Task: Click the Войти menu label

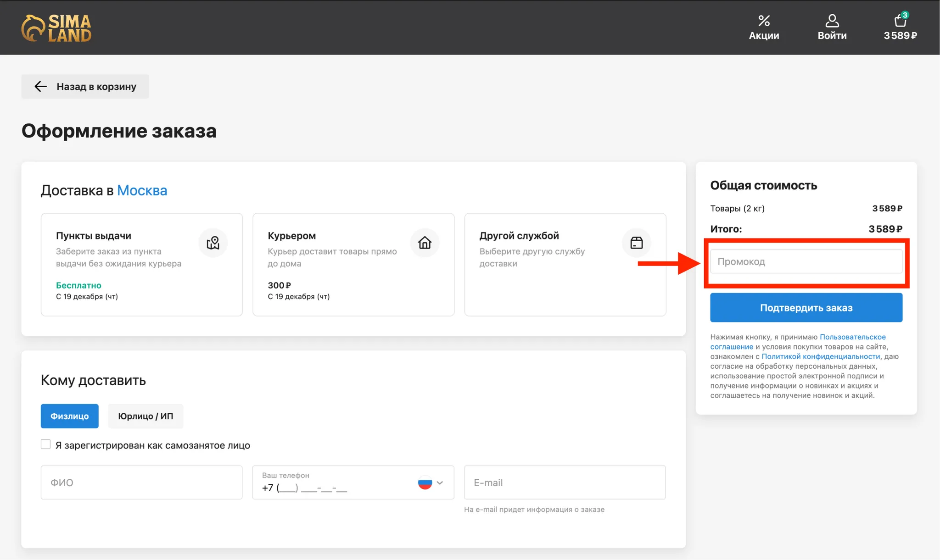Action: pos(832,35)
